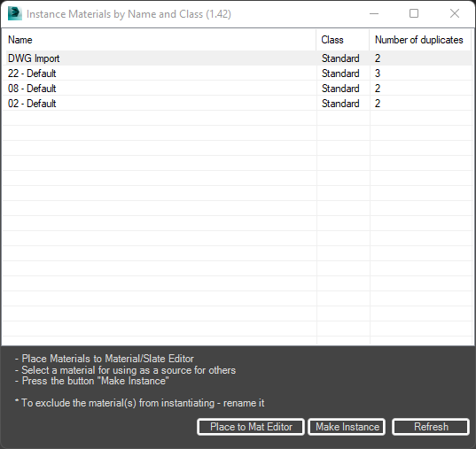Click the Make Instance button

pyautogui.click(x=347, y=427)
